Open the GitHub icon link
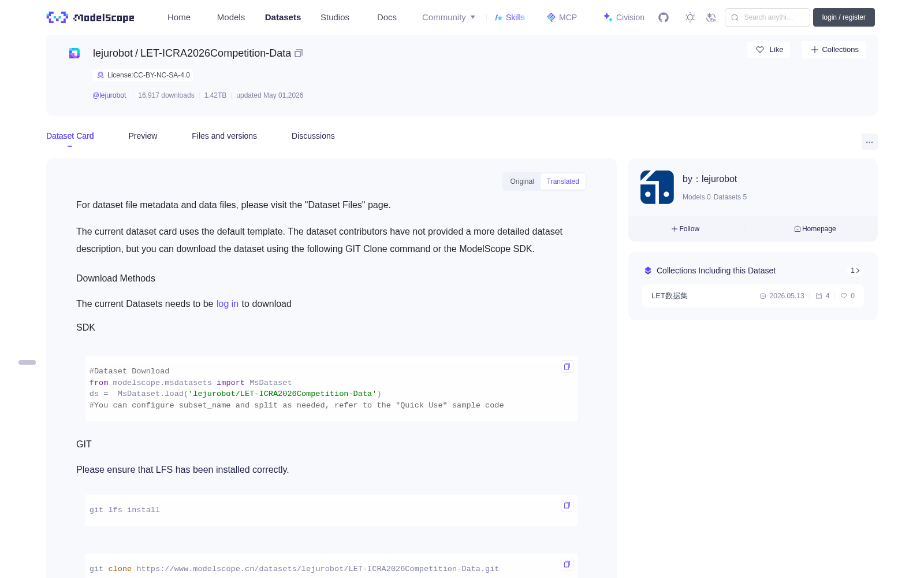 tap(664, 17)
